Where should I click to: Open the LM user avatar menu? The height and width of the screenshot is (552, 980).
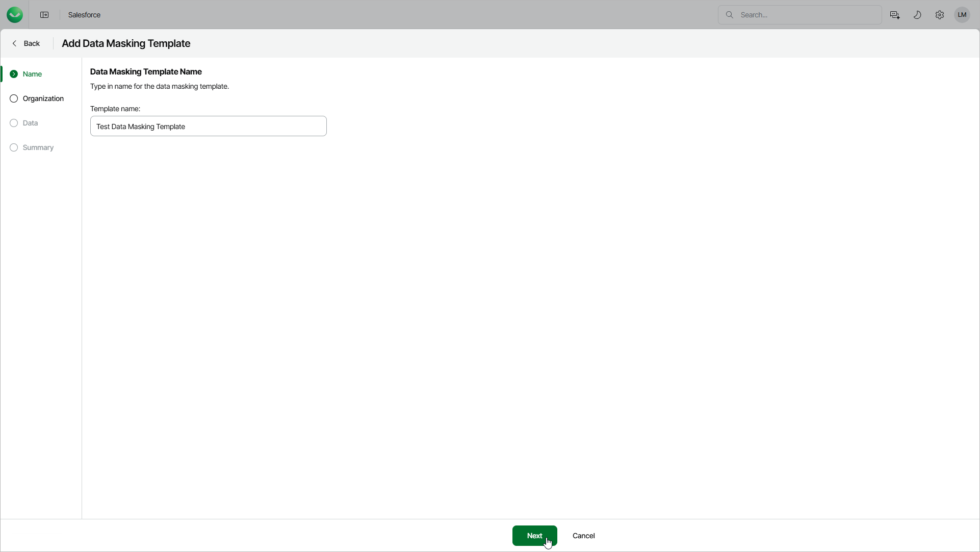(962, 15)
